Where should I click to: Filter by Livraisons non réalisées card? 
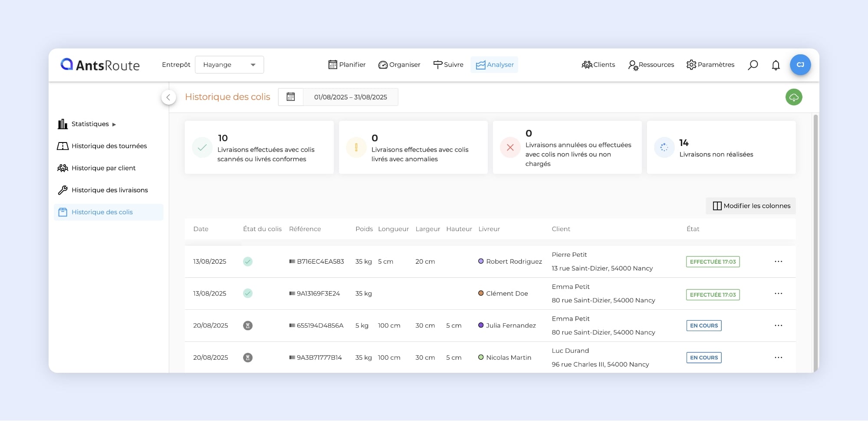tap(721, 148)
